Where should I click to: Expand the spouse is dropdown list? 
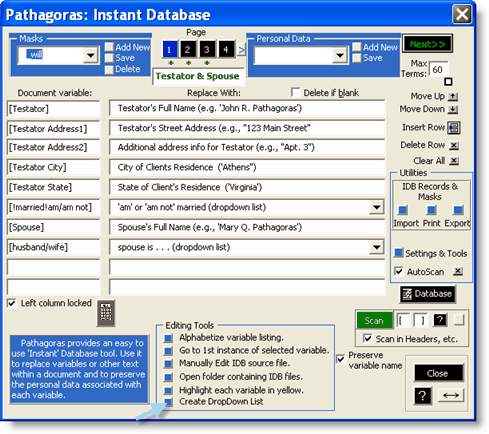click(376, 247)
